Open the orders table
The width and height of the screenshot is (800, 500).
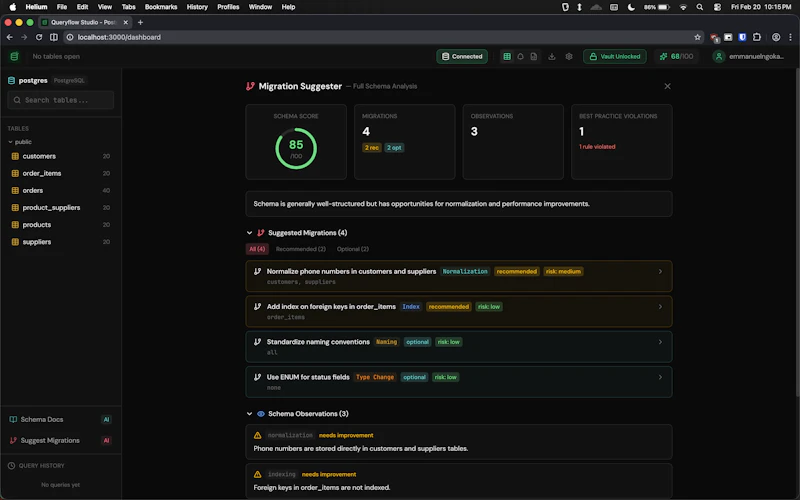[61, 190]
